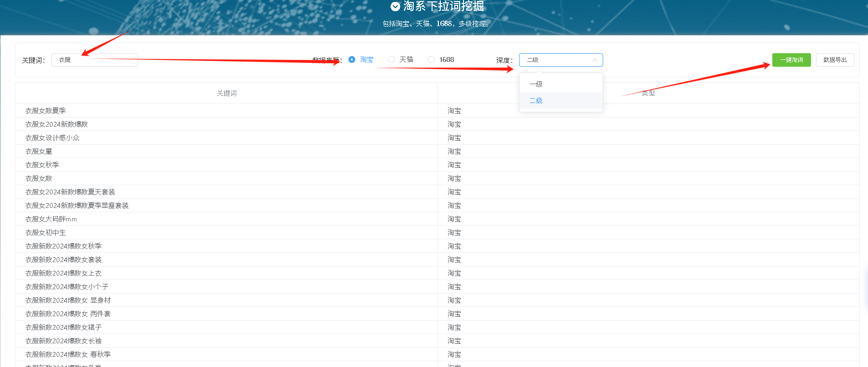Open the 深度 depth dropdown
This screenshot has width=868, height=367.
[561, 60]
